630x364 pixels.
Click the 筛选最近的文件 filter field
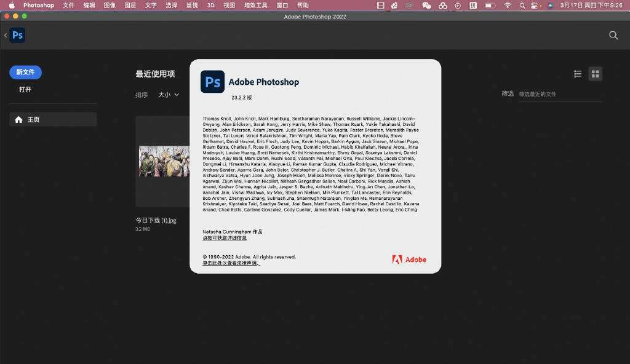click(560, 94)
